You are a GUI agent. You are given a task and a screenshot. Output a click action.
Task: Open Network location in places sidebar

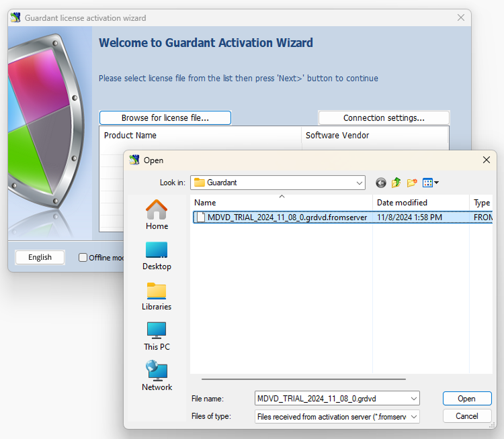tap(157, 376)
